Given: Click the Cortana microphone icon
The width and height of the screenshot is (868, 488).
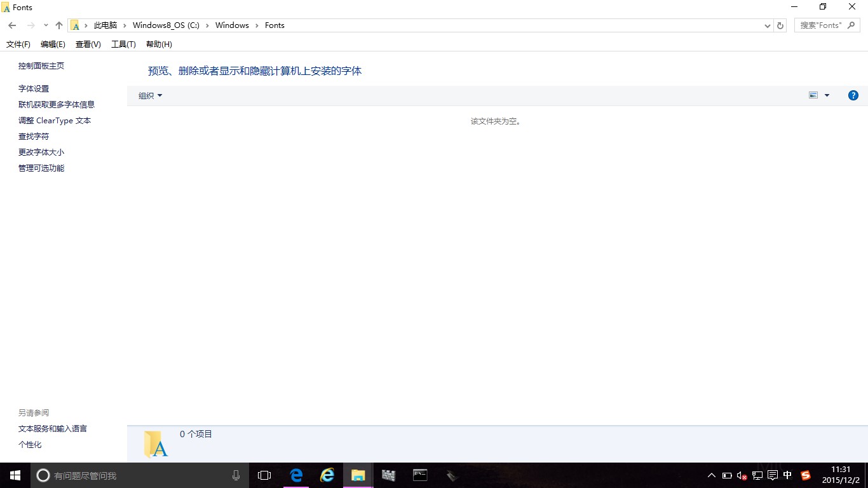Looking at the screenshot, I should point(236,475).
